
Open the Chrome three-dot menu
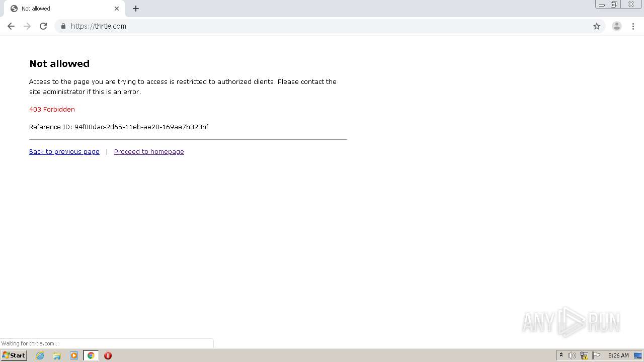pos(633,26)
